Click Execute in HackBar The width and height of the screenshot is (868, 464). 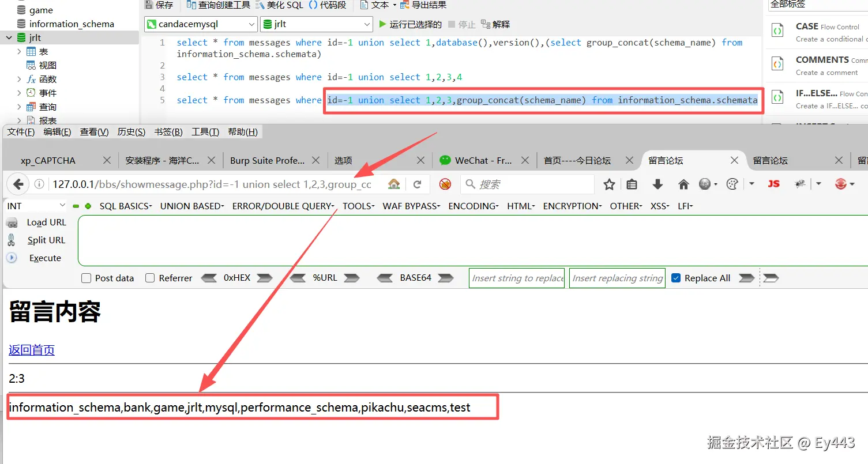pos(45,258)
